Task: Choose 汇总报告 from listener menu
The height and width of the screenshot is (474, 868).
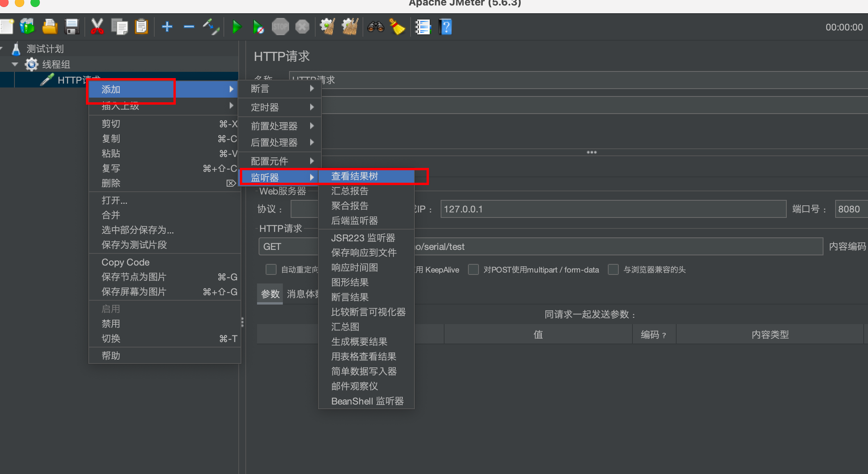Action: point(366,191)
